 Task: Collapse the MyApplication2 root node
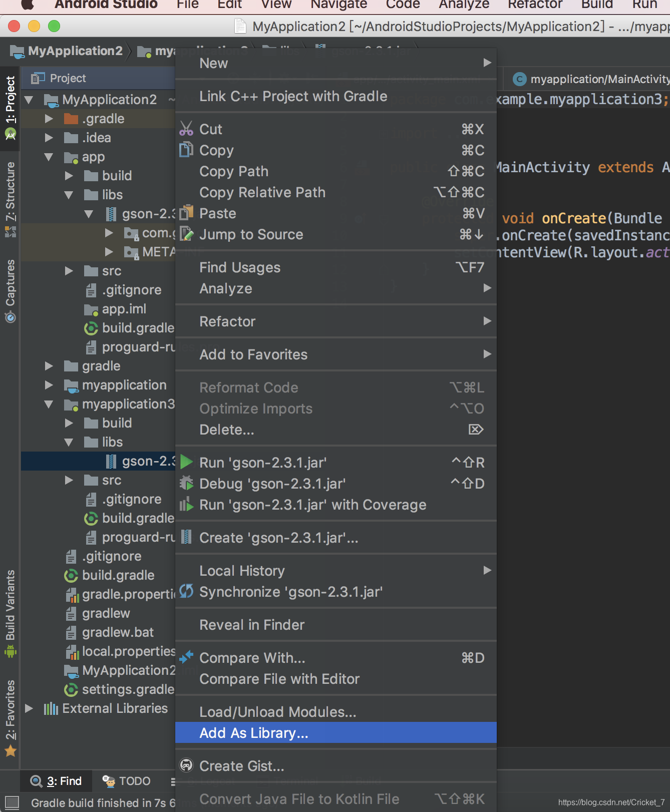[29, 100]
